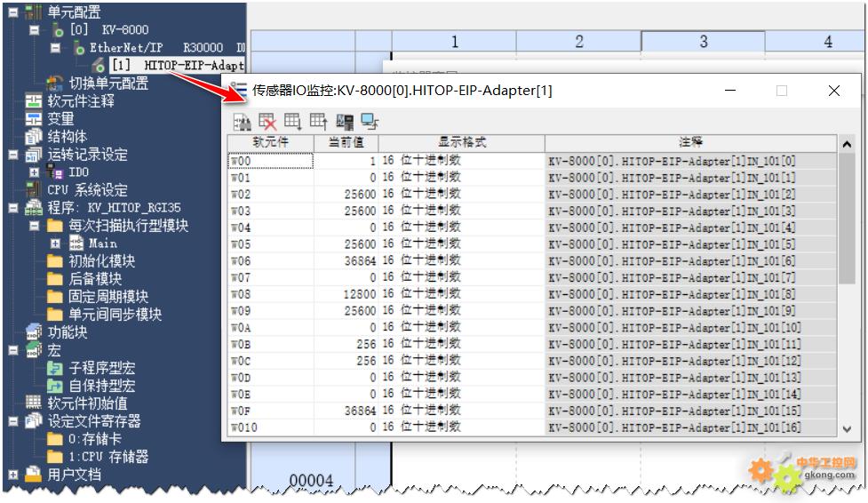This screenshot has width=868, height=503.
Task: Collapse the 单元配置 tree node
Action: [x=12, y=12]
